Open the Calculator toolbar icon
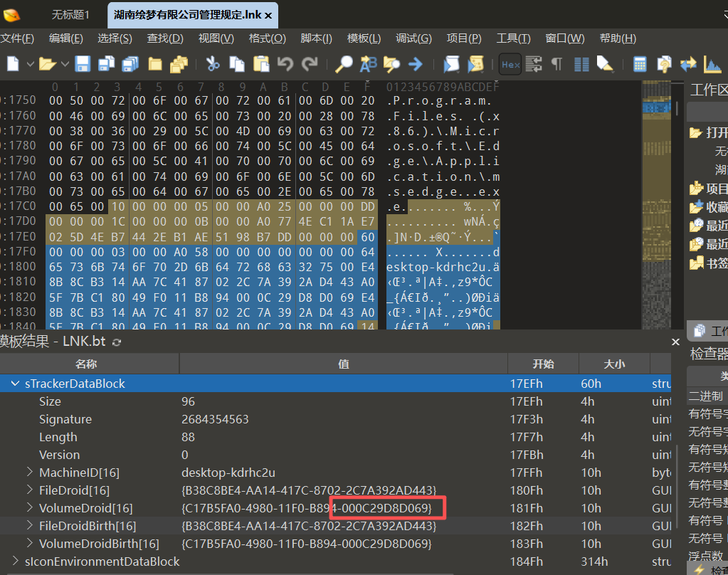The height and width of the screenshot is (575, 728). coord(640,64)
